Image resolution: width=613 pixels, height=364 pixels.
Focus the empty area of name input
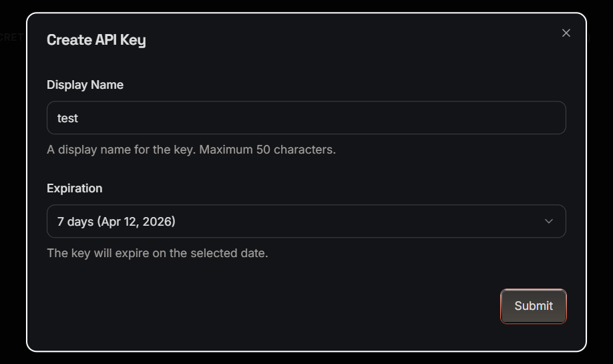pos(334,118)
